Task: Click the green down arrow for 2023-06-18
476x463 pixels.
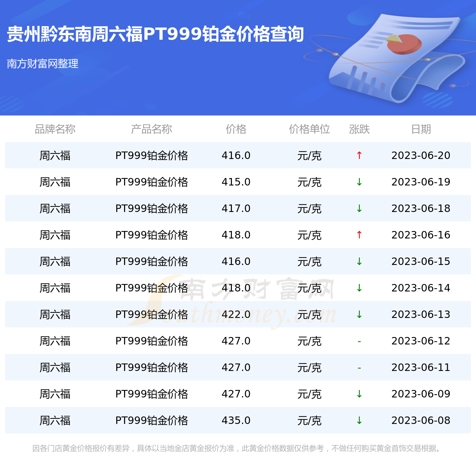Action: click(359, 208)
